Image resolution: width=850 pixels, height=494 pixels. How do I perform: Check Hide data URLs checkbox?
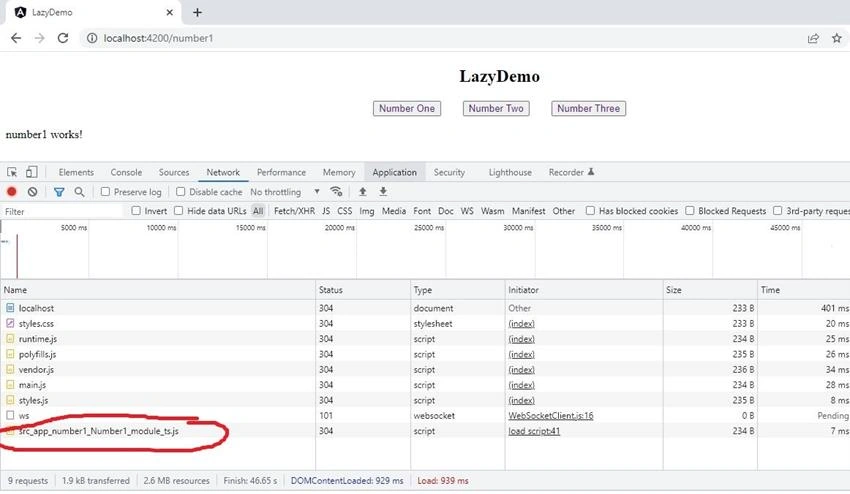[178, 210]
